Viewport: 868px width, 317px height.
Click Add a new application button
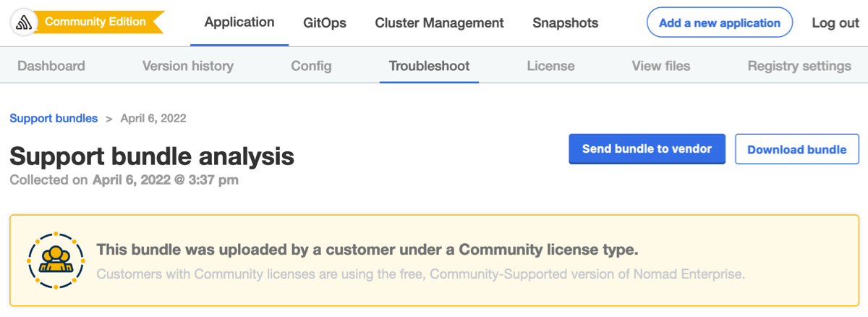tap(719, 23)
